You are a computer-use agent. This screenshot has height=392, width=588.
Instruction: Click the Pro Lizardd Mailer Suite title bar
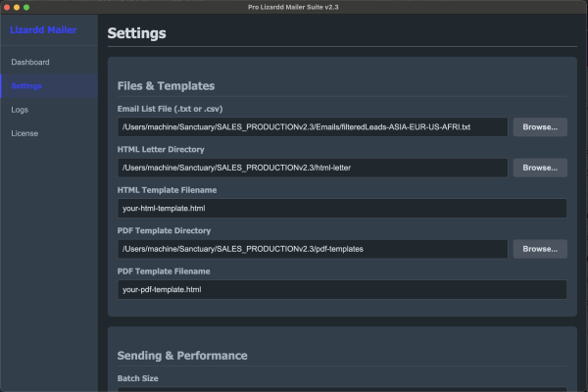point(294,7)
